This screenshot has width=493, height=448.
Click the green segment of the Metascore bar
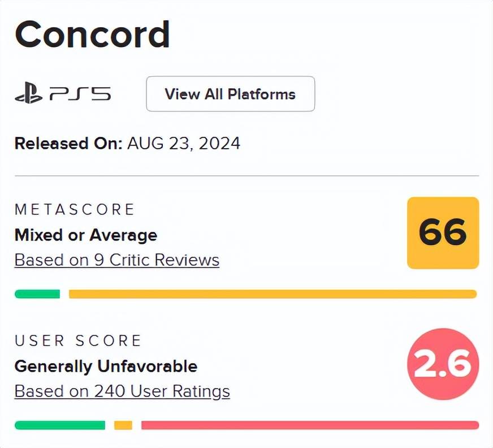(37, 294)
